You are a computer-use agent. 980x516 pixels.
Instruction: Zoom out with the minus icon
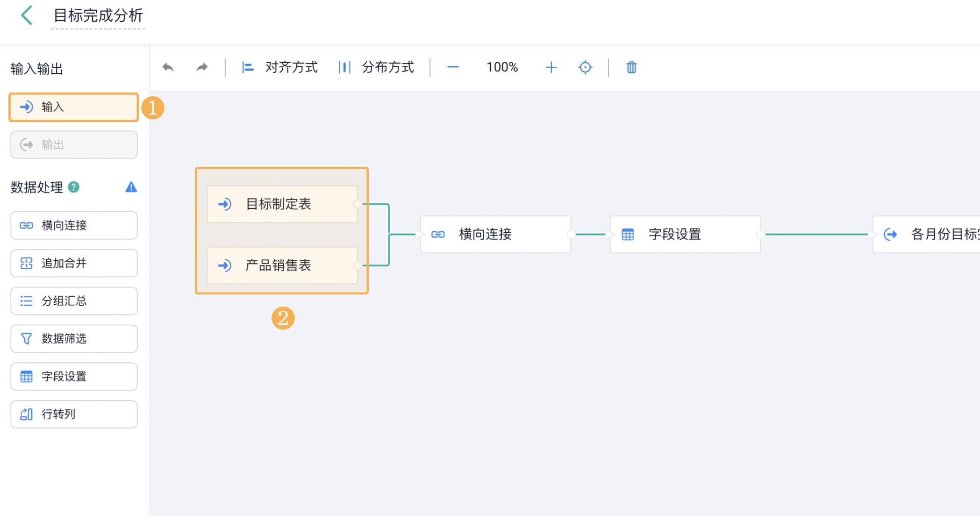(x=452, y=67)
